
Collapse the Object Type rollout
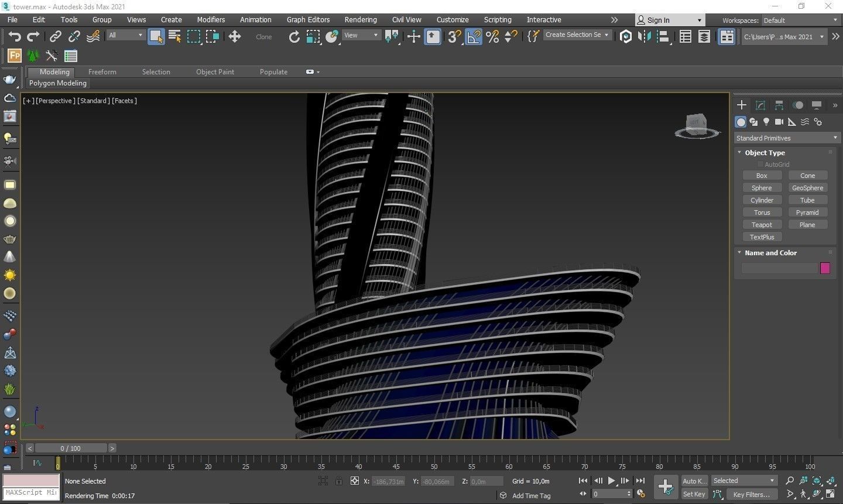(765, 152)
